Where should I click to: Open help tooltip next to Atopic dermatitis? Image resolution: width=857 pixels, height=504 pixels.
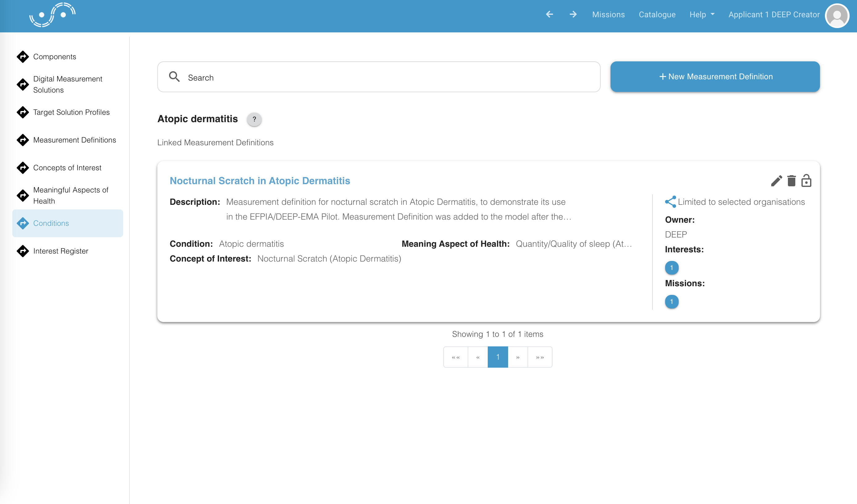click(x=254, y=119)
